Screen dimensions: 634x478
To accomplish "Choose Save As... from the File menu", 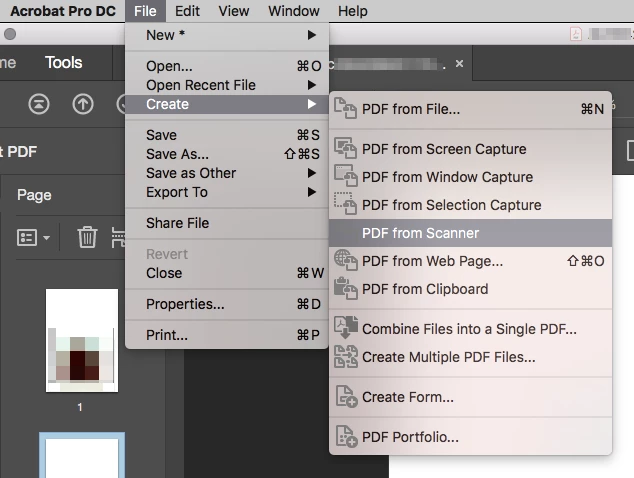I will pyautogui.click(x=227, y=154).
